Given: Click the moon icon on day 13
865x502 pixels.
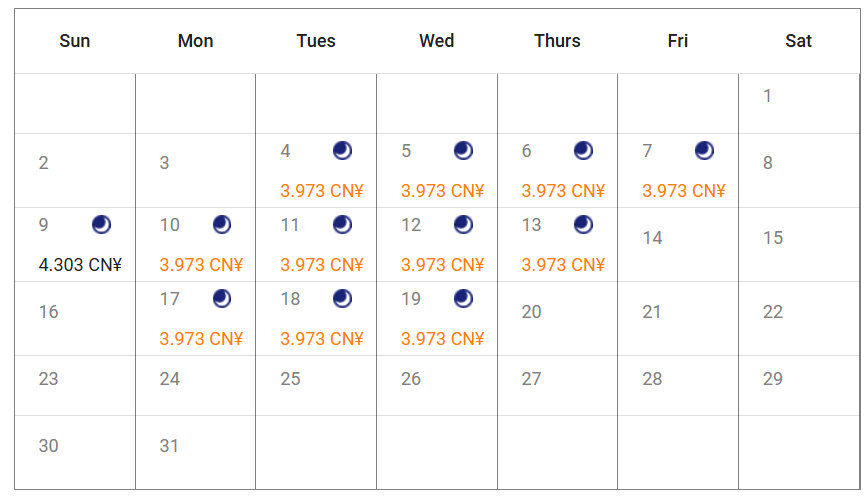Looking at the screenshot, I should [x=583, y=225].
